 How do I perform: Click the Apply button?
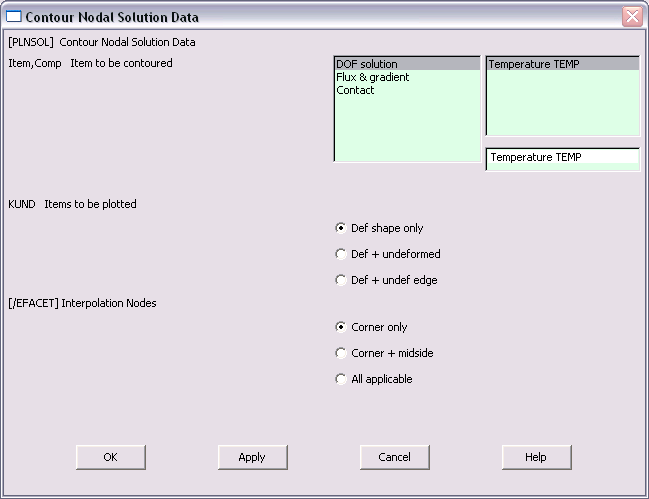click(252, 457)
